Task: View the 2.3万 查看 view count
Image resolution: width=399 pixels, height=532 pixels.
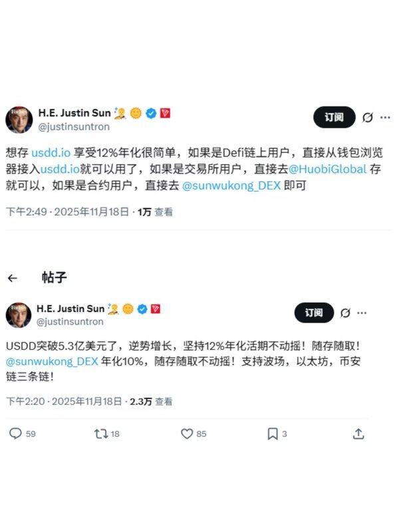Action: [151, 402]
